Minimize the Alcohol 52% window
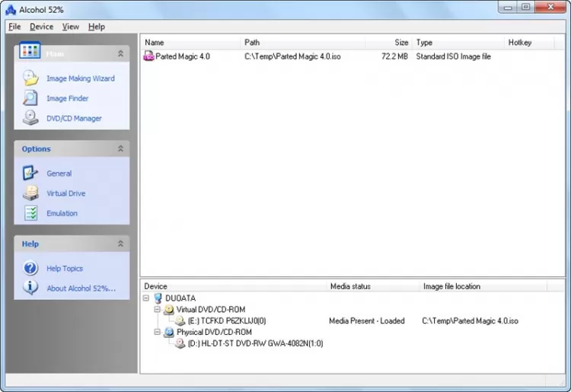The width and height of the screenshot is (571, 392). coord(508,7)
